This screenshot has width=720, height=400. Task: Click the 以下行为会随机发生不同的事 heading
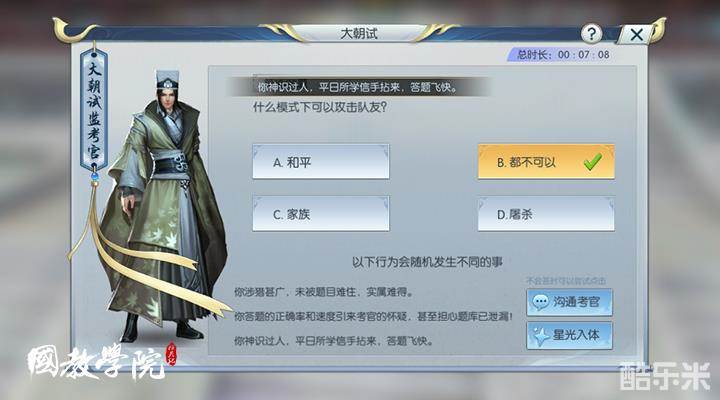pos(427,262)
